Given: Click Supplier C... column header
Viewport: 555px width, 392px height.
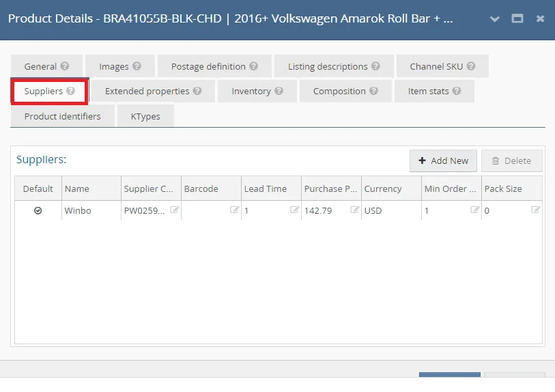Looking at the screenshot, I should pos(151,188).
